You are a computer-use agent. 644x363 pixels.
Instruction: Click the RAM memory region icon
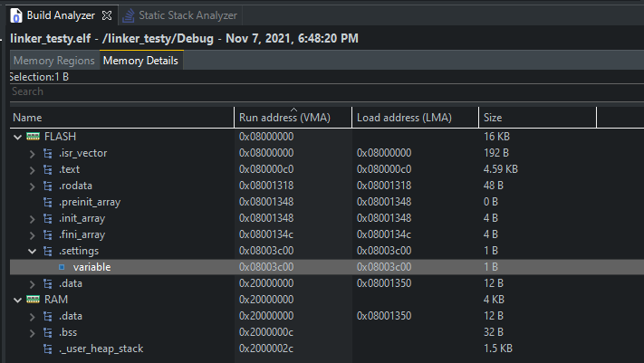click(34, 299)
